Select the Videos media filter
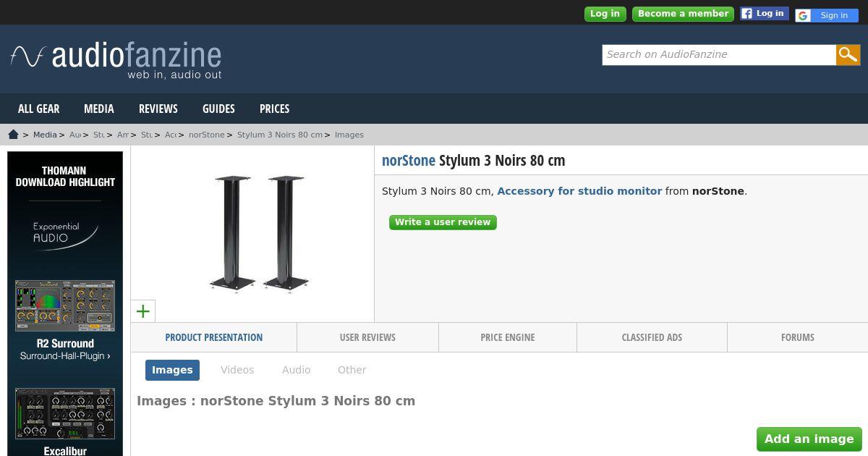 [237, 370]
